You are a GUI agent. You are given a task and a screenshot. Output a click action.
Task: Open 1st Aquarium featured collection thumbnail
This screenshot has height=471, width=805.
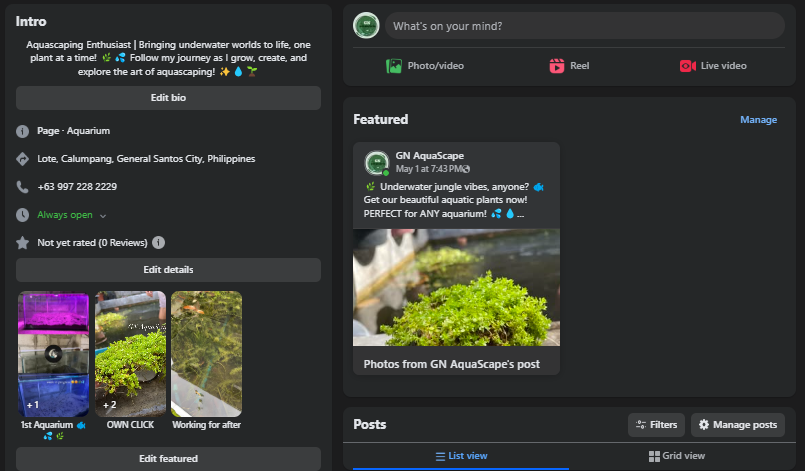[x=53, y=354]
